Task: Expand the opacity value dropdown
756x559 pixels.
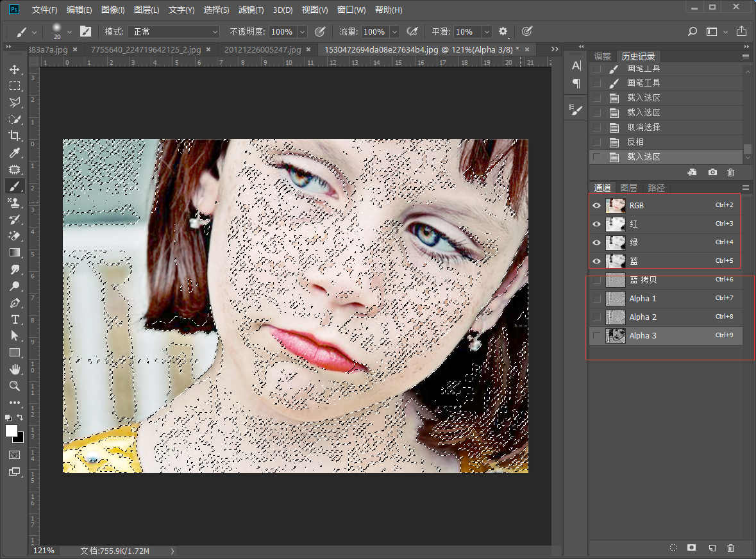Action: point(302,31)
